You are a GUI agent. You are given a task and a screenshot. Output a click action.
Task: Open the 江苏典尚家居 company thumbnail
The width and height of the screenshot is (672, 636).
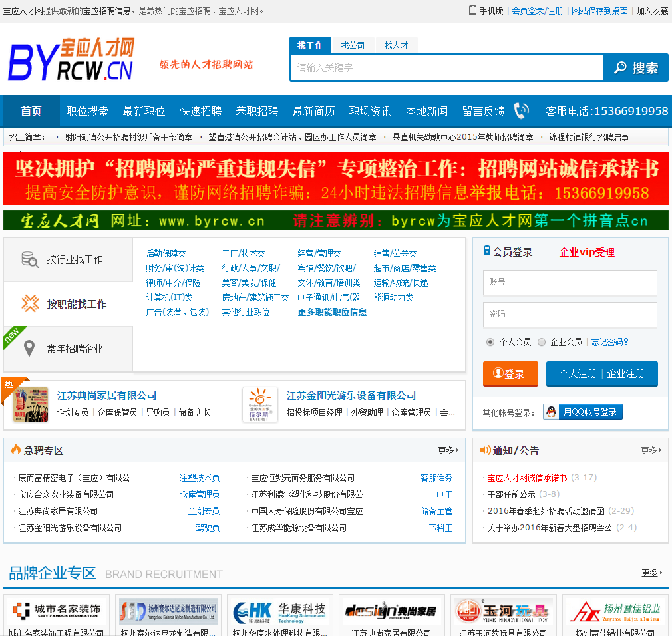click(x=31, y=404)
